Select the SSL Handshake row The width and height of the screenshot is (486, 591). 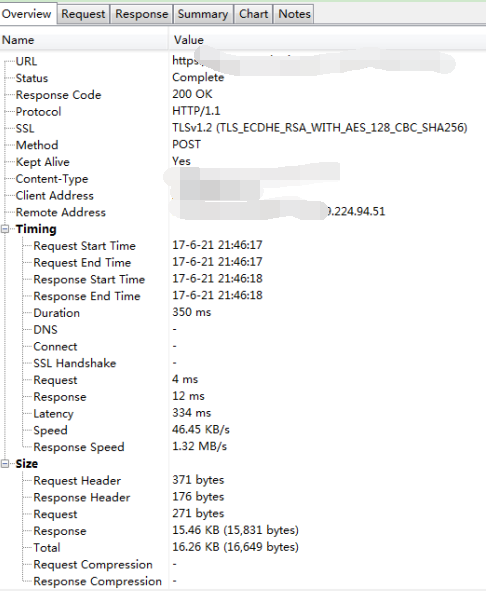(x=243, y=363)
